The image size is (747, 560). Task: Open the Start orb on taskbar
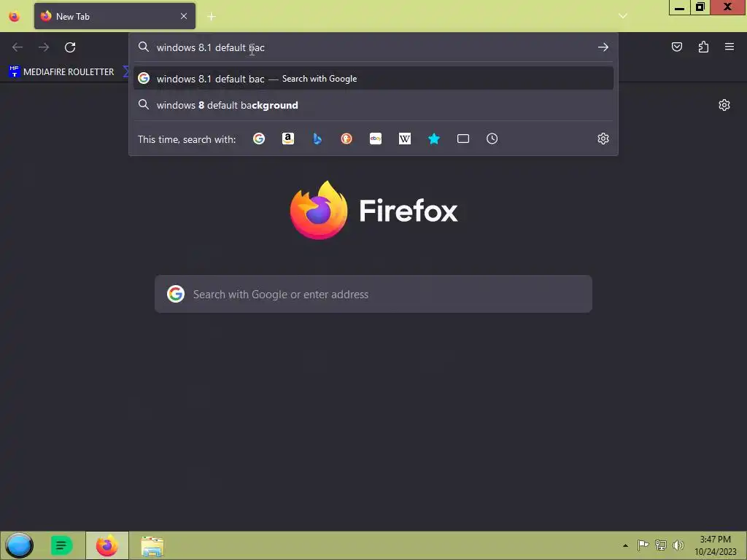click(x=19, y=545)
